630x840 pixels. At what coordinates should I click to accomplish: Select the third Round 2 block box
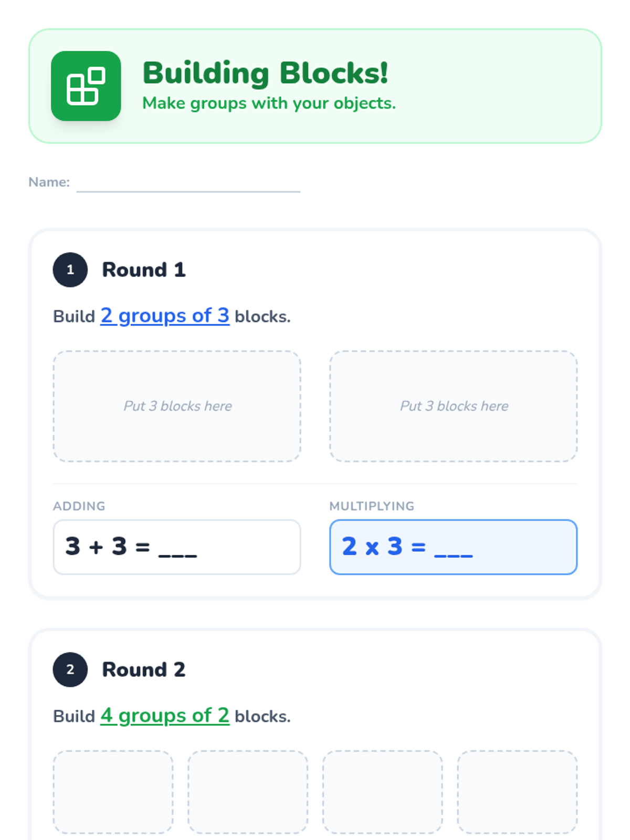382,791
